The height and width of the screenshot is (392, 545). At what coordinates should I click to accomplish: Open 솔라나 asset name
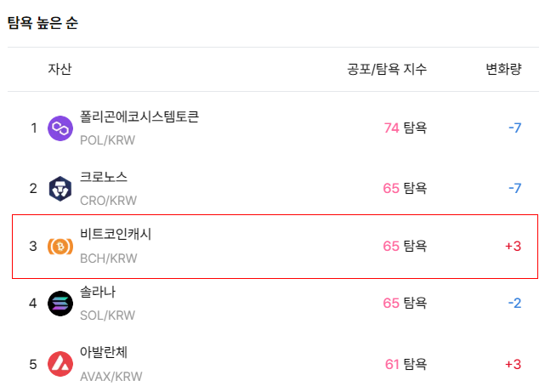point(98,292)
